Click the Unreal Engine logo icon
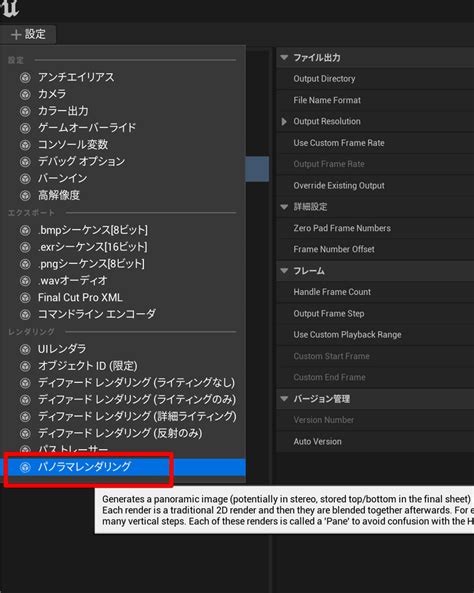474x593 pixels. click(10, 8)
